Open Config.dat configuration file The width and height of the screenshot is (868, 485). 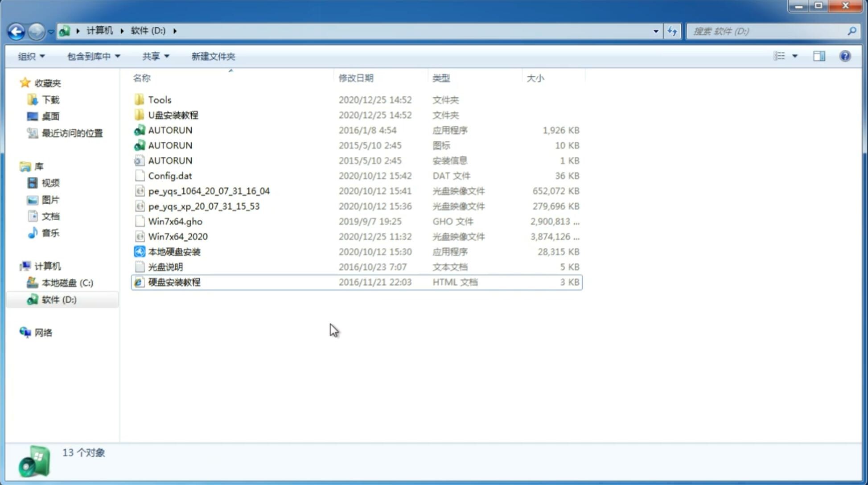[169, 175]
